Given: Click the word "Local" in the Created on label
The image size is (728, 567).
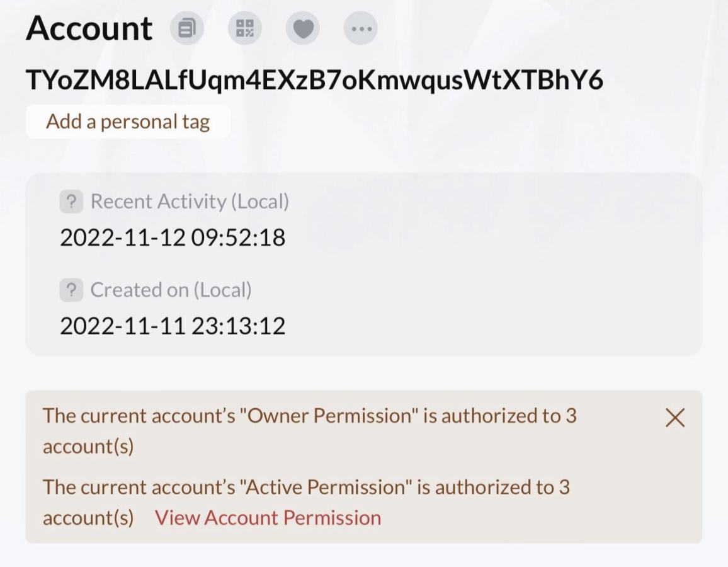Looking at the screenshot, I should pyautogui.click(x=222, y=290).
